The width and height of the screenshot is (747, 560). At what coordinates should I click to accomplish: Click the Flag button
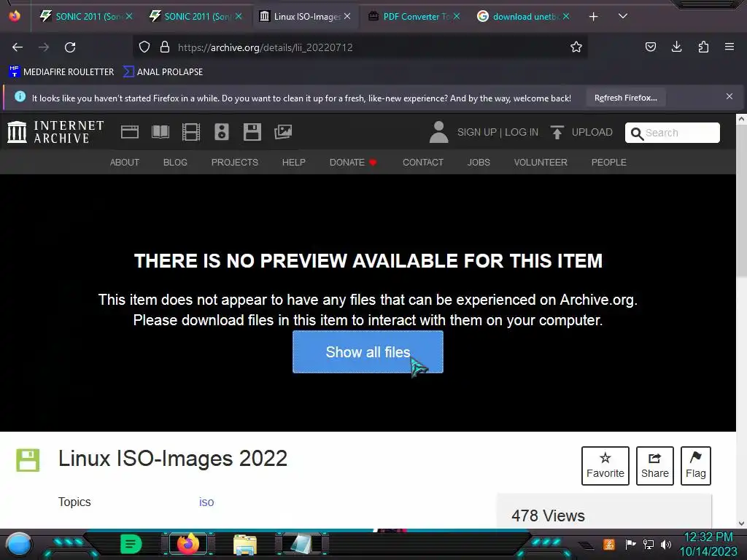click(695, 466)
